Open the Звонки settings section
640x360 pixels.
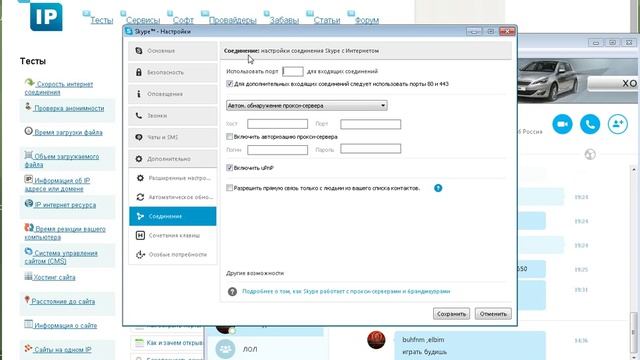[x=173, y=116]
